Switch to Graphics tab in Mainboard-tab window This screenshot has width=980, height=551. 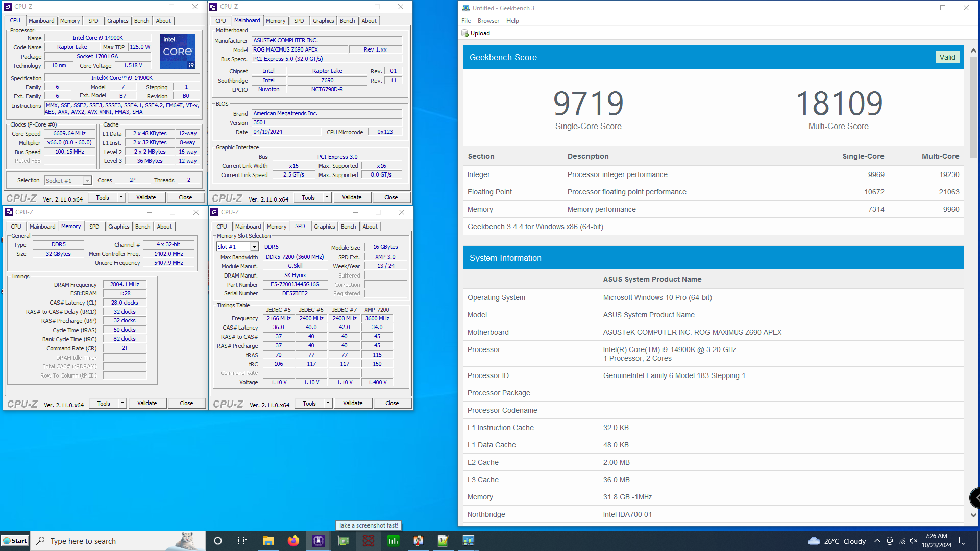(x=324, y=21)
